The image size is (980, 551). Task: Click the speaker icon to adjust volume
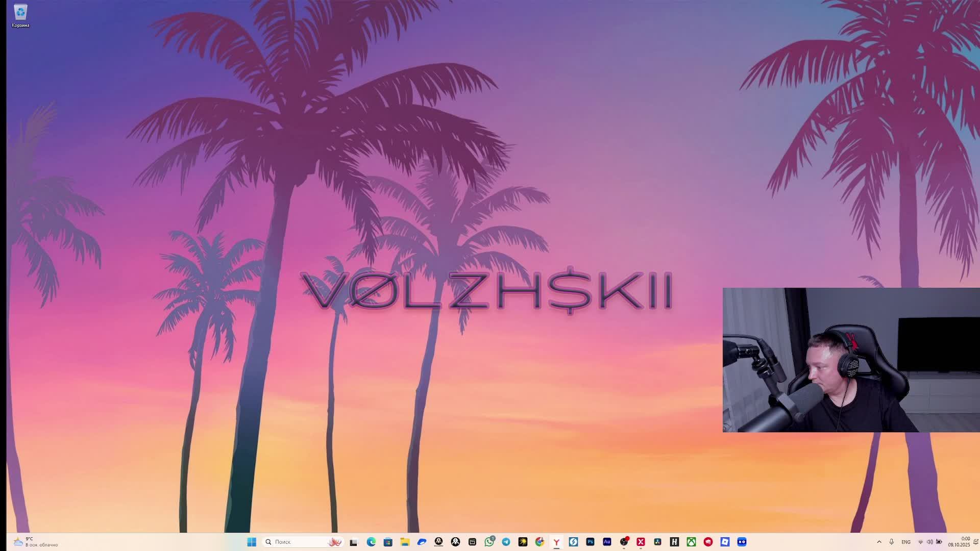929,542
